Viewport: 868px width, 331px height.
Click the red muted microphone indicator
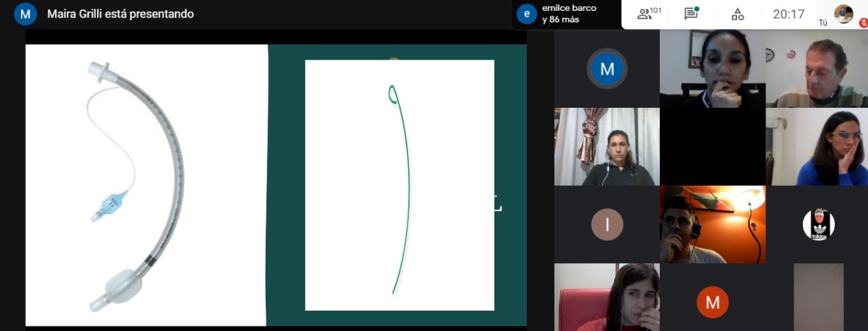[x=863, y=22]
